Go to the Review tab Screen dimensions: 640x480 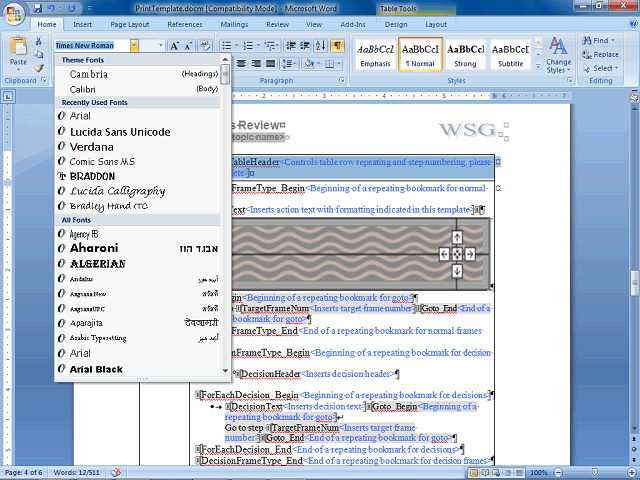[x=278, y=24]
